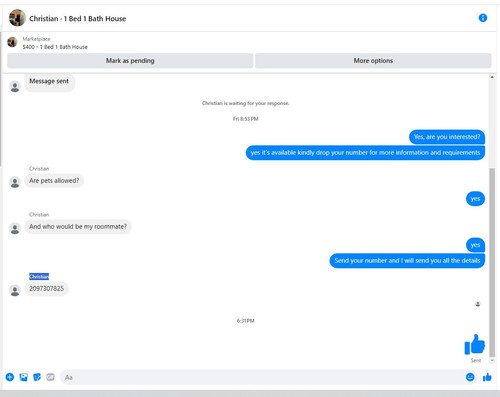Click the 'Fri 8:53 PM' timestamp
The image size is (500, 397).
(x=246, y=119)
